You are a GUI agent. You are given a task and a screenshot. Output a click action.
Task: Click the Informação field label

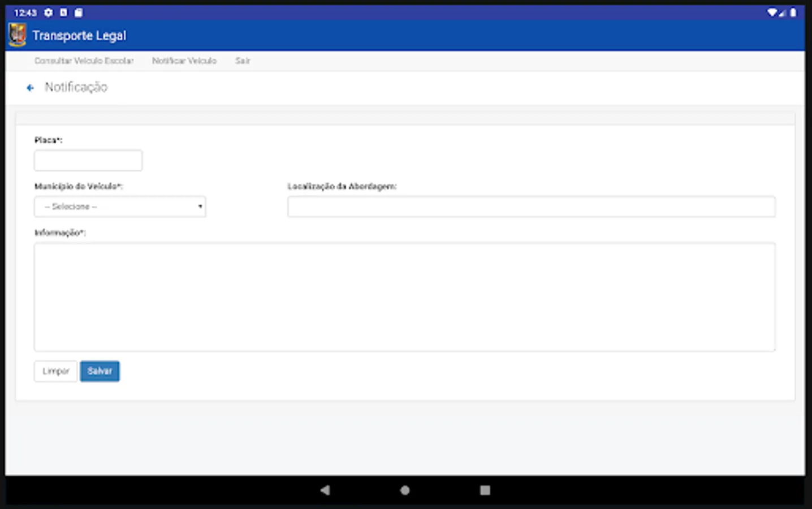[x=60, y=232]
